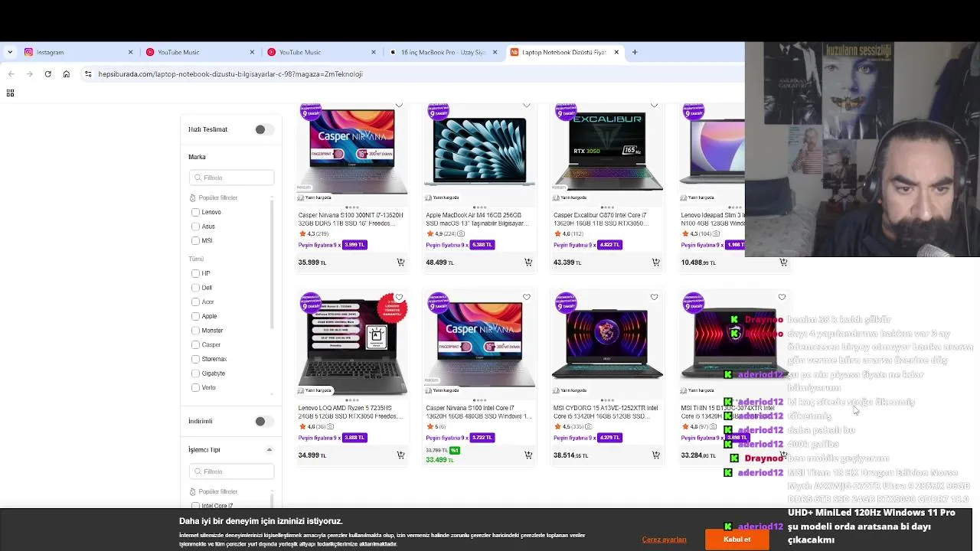Click the 48.499 TL price
This screenshot has height=551, width=980.
439,262
